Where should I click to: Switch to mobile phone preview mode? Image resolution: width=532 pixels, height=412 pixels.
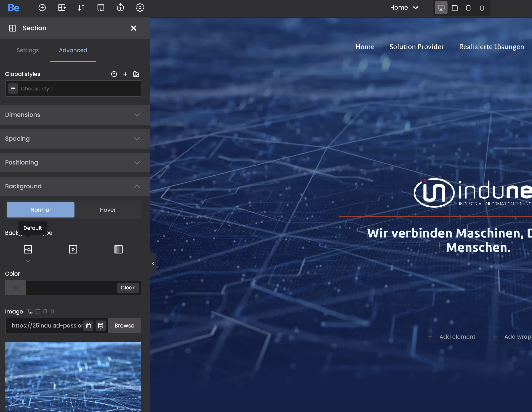point(482,8)
